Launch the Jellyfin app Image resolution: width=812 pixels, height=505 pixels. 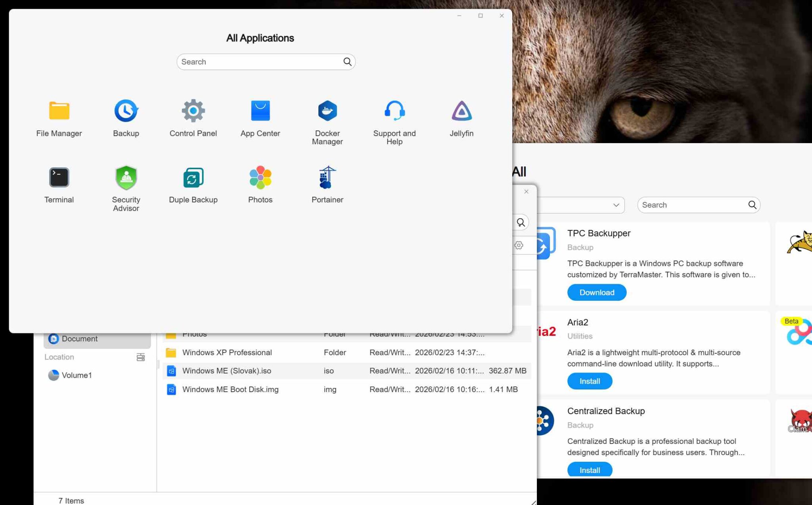[461, 111]
